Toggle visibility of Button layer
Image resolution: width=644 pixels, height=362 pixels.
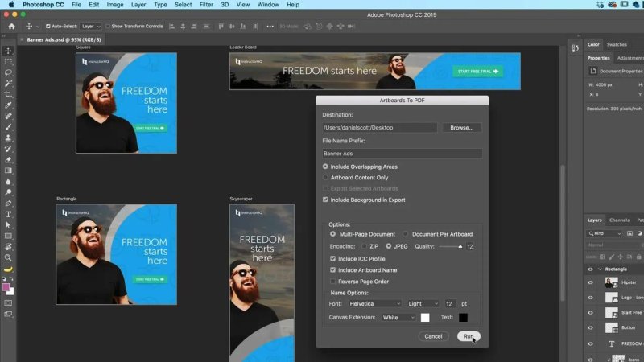pyautogui.click(x=591, y=327)
